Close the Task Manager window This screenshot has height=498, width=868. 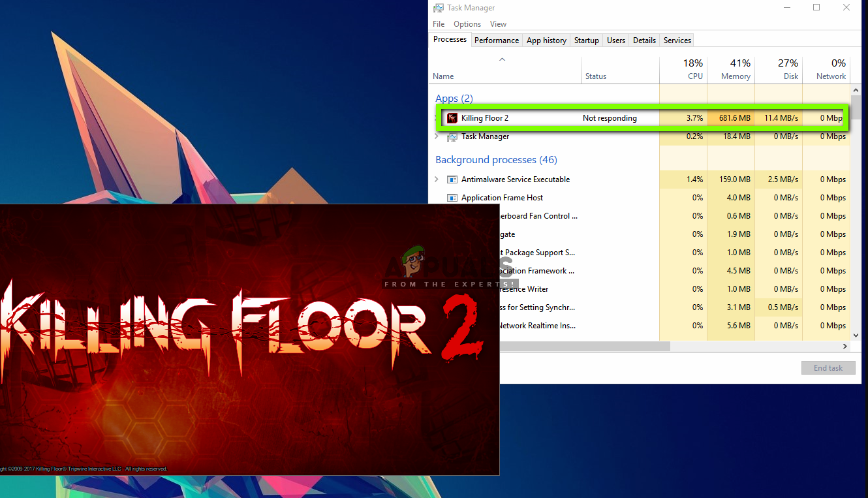pyautogui.click(x=846, y=8)
